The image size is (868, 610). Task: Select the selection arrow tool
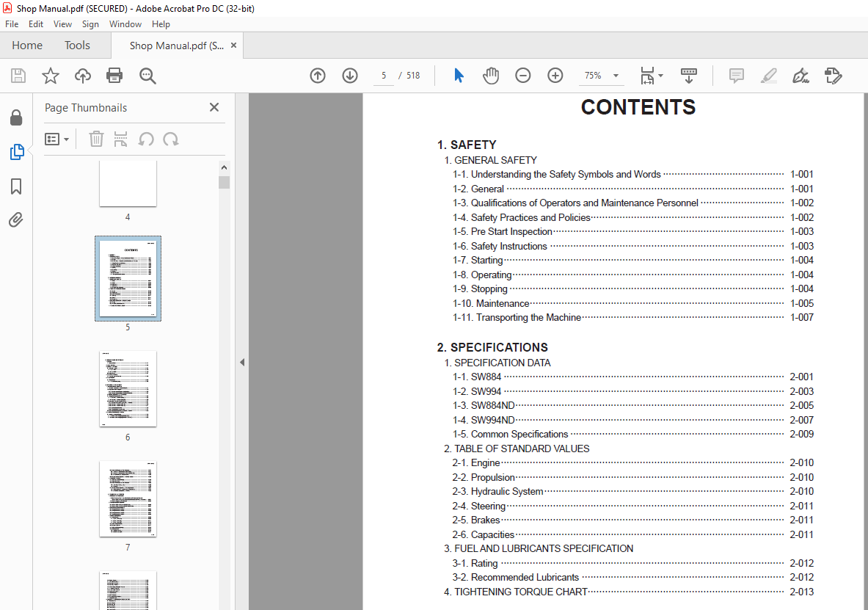(459, 76)
